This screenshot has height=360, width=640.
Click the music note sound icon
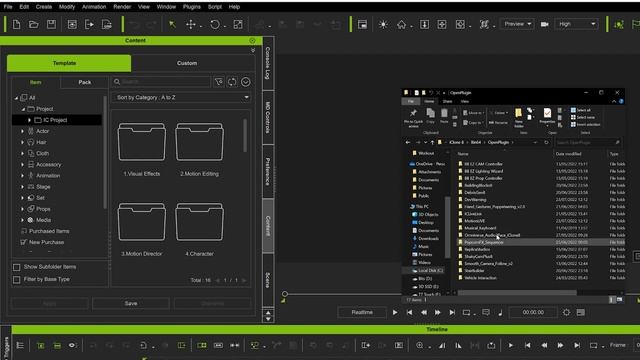click(500, 312)
